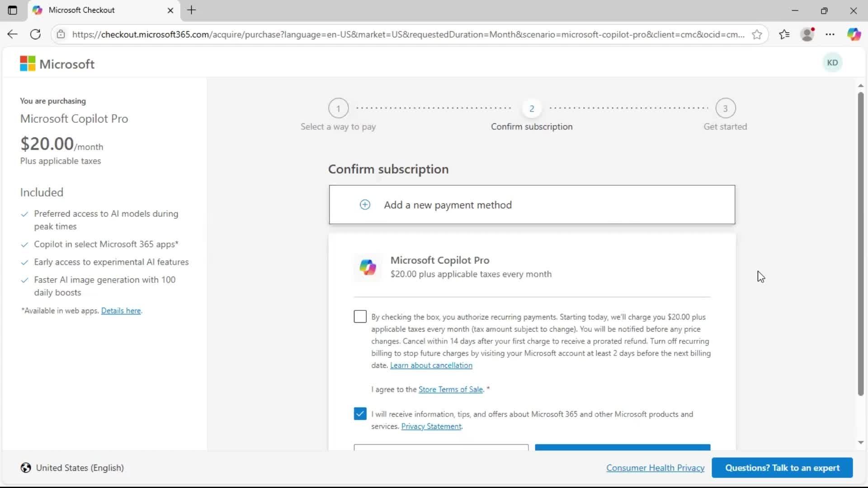Click the Microsoft logo
868x488 pixels.
[57, 64]
